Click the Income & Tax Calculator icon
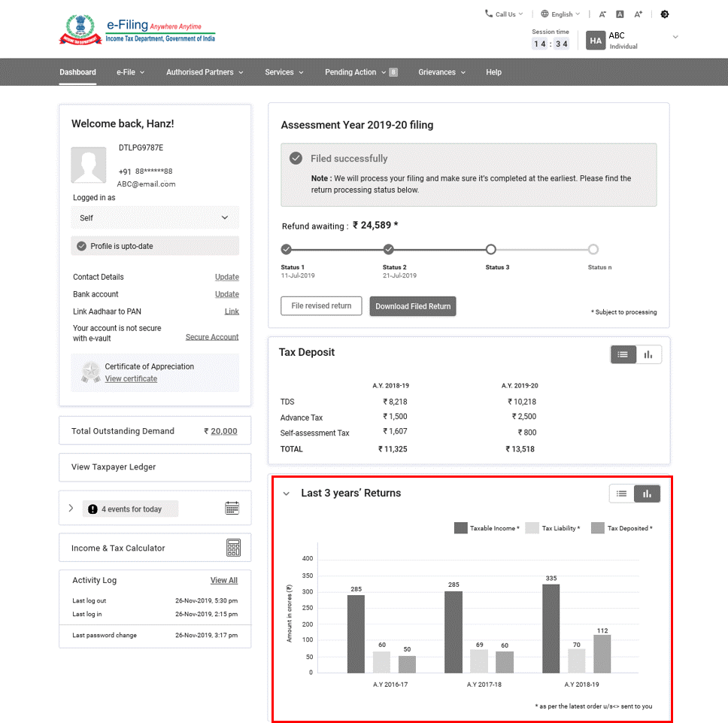 pyautogui.click(x=234, y=548)
